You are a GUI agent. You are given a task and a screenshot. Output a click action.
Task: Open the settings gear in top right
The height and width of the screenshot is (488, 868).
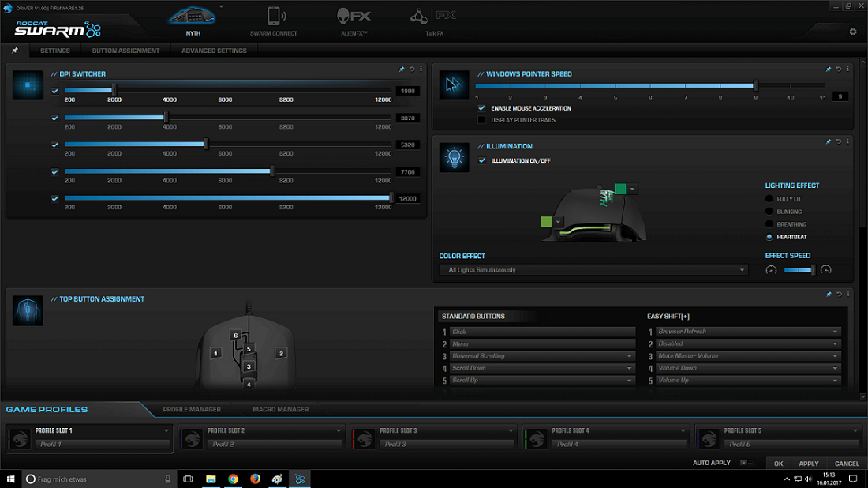pos(852,32)
